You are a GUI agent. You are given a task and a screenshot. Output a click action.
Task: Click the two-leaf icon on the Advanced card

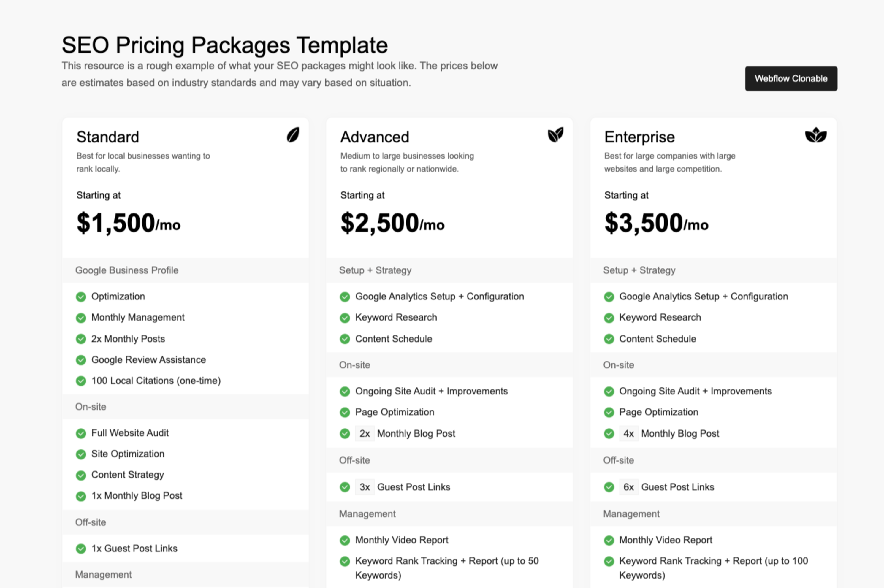pyautogui.click(x=555, y=135)
